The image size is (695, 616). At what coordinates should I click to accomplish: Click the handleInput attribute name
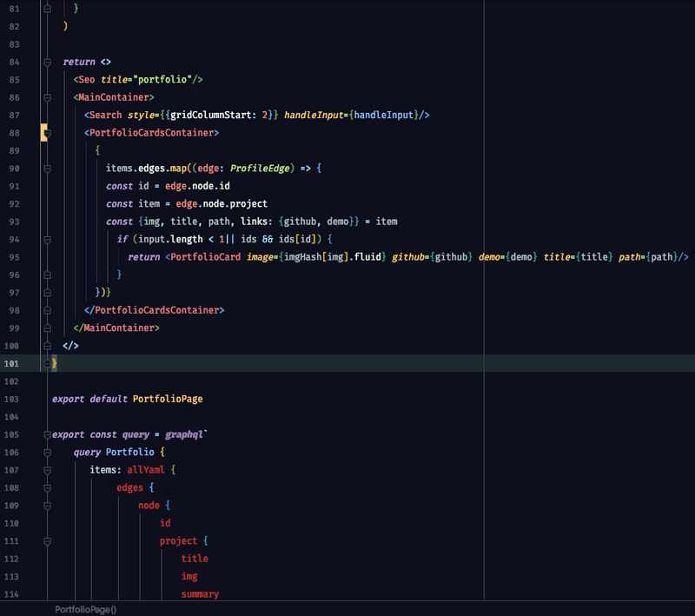314,116
